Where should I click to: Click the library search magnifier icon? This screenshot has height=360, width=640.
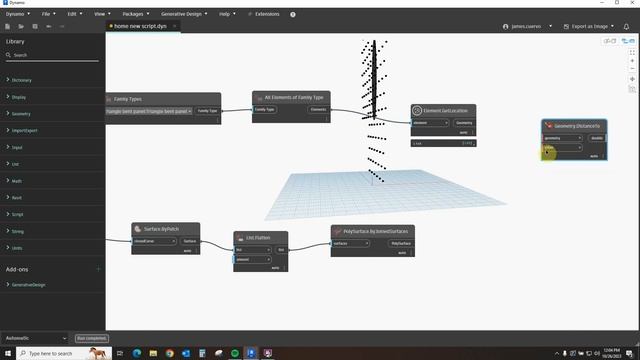click(8, 55)
